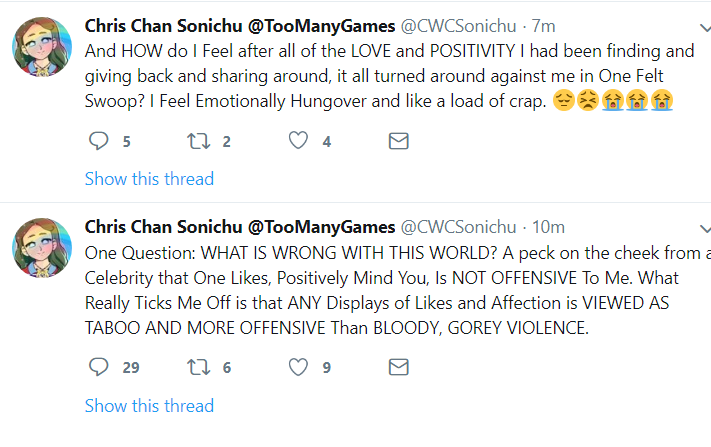Send the 7m tweet via direct message
The height and width of the screenshot is (447, 711).
coord(399,141)
